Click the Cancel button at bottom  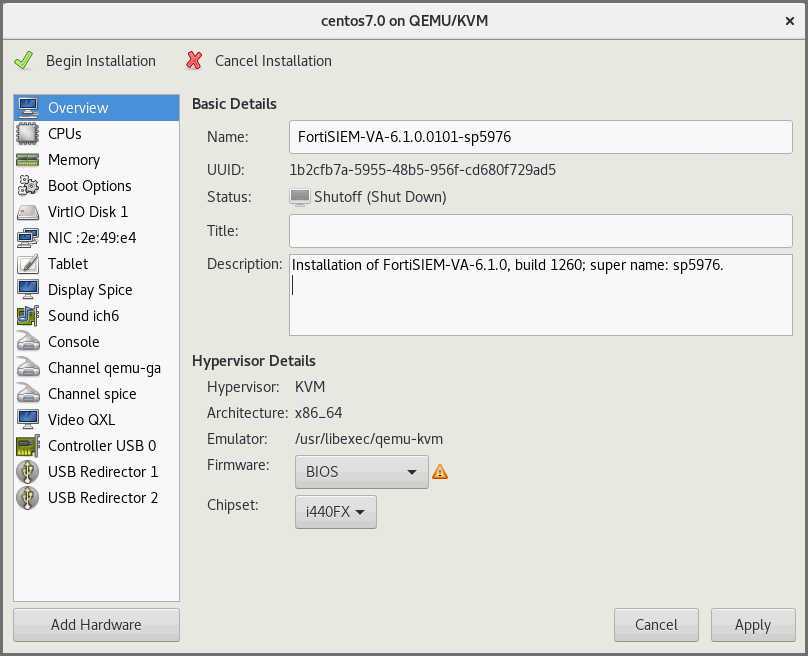coord(656,625)
